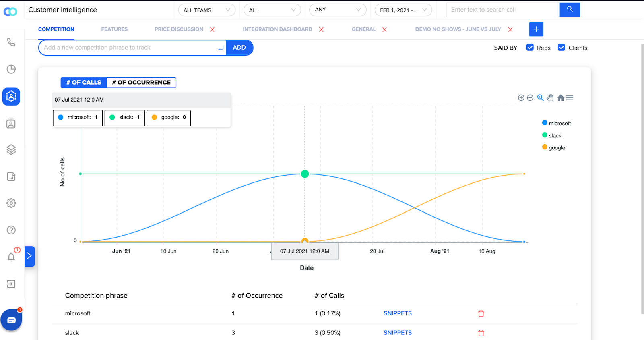Switch chart to # of Occurrence

coord(141,83)
